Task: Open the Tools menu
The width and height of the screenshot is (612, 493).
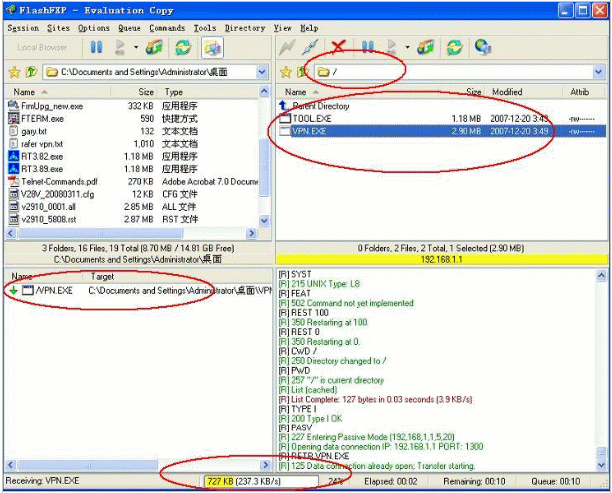Action: click(205, 28)
